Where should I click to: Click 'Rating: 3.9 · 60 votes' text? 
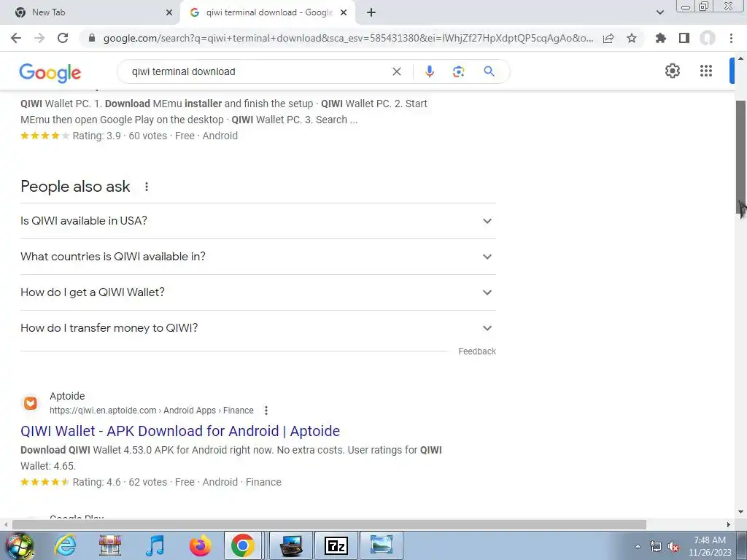pyautogui.click(x=120, y=136)
